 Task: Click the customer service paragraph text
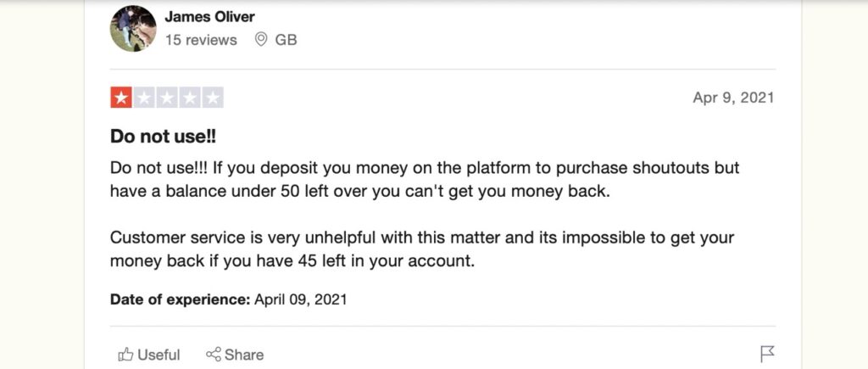click(x=422, y=249)
